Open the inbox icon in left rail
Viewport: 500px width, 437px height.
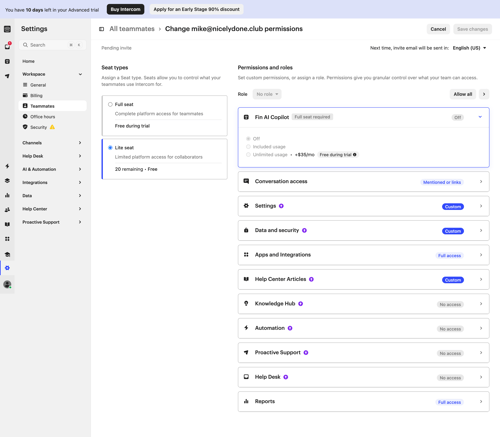click(7, 29)
